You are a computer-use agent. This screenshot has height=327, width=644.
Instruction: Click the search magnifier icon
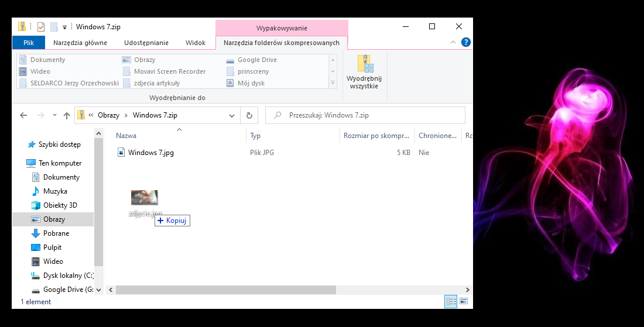pos(278,115)
